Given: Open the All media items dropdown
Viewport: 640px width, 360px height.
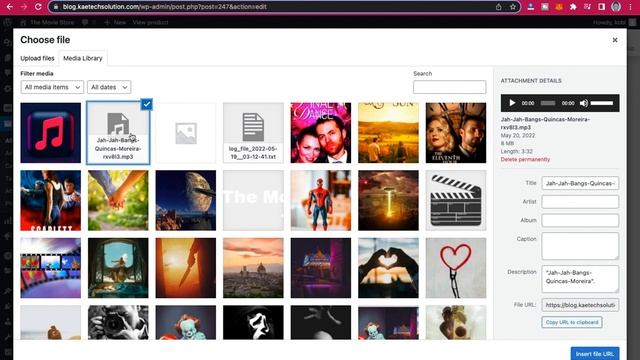Looking at the screenshot, I should (52, 87).
